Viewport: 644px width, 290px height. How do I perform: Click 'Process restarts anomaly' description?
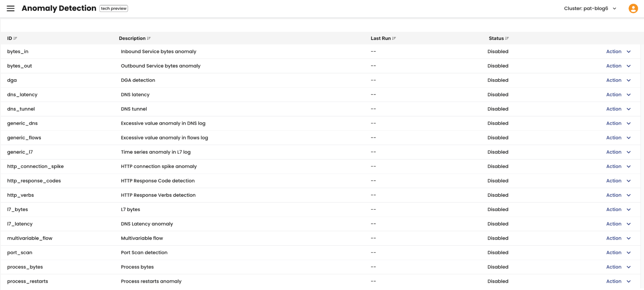pyautogui.click(x=151, y=281)
